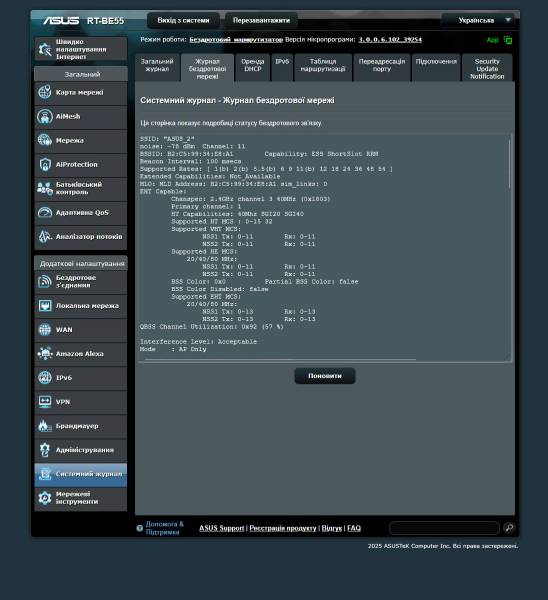Open the Допомога & Підтримка link
This screenshot has height=600, width=548.
(x=165, y=528)
